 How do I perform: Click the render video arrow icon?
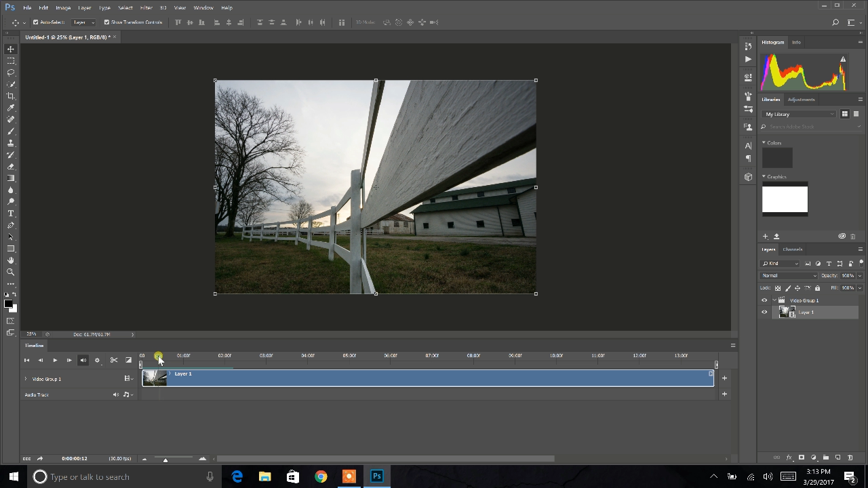39,459
